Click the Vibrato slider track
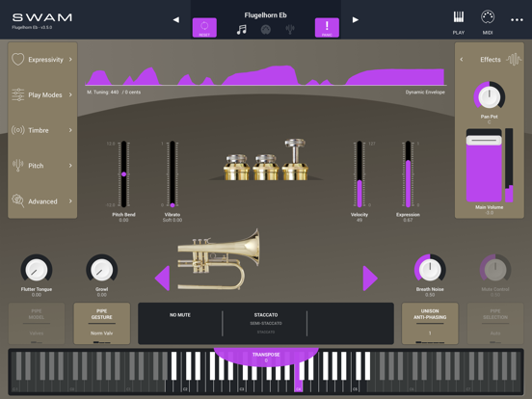 click(x=173, y=173)
